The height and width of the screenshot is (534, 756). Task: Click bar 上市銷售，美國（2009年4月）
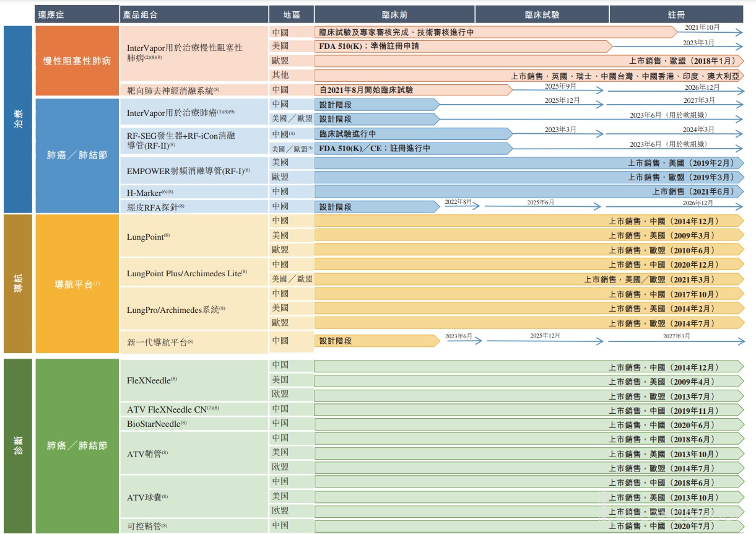click(529, 382)
